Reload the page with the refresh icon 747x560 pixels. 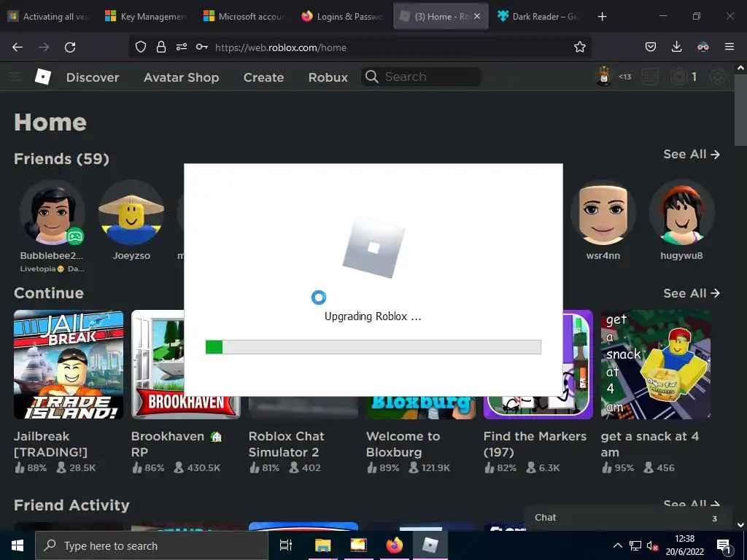[70, 47]
